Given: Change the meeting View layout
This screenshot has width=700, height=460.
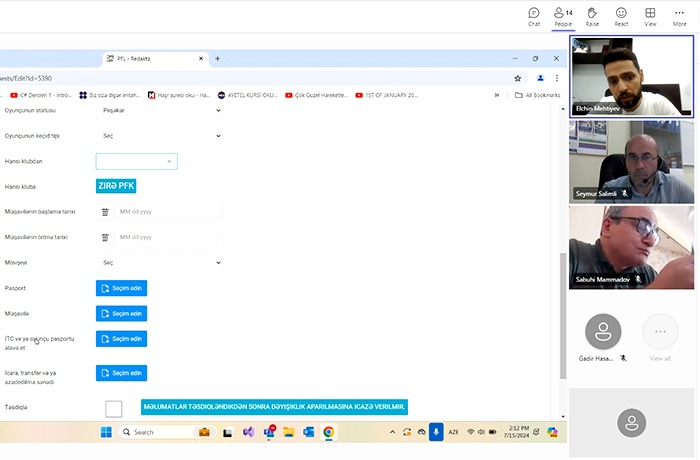Looking at the screenshot, I should pyautogui.click(x=650, y=16).
